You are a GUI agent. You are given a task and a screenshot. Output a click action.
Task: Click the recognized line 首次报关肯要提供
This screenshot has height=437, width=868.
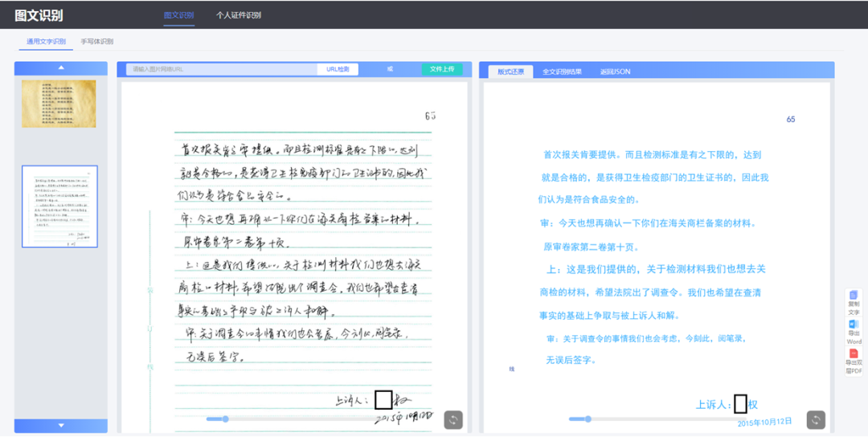[x=652, y=155]
